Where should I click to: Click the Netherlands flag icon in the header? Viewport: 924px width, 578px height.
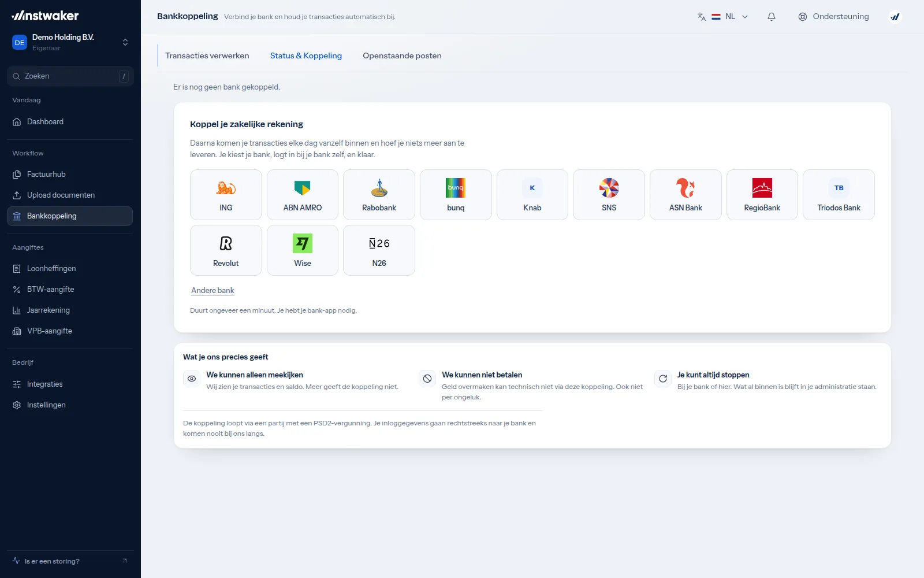716,17
